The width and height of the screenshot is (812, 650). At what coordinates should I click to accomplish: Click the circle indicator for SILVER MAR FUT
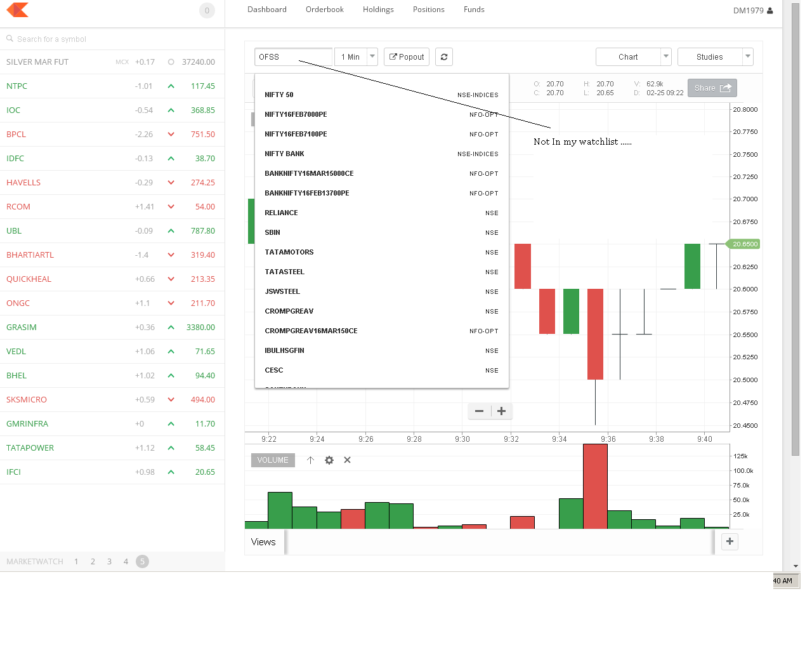tap(171, 62)
